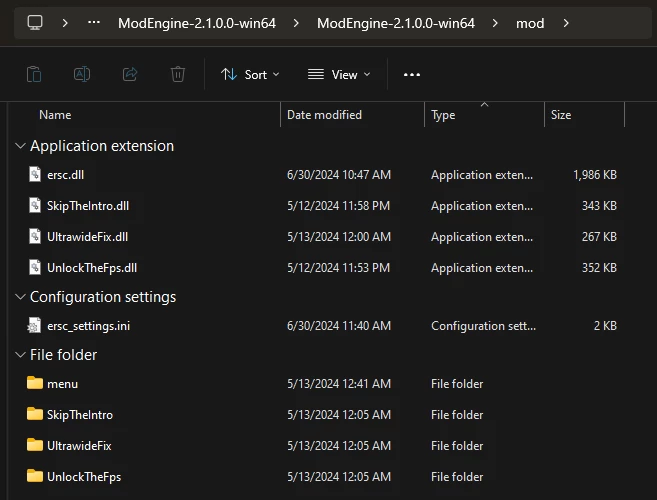Click the This PC monitor icon in address bar
The image size is (657, 500).
tap(35, 23)
